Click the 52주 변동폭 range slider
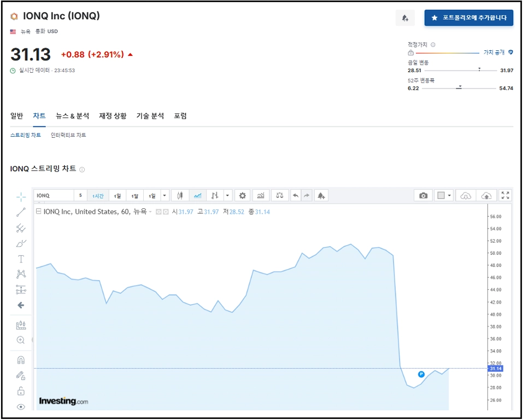 [x=459, y=88]
